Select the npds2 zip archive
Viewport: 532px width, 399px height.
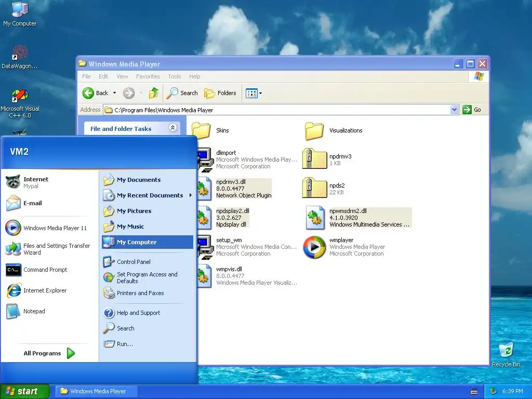(x=324, y=188)
